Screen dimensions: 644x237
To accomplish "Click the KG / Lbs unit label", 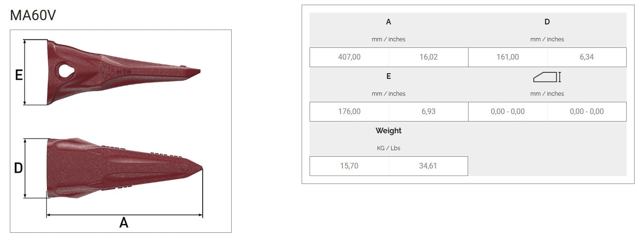I will tap(388, 148).
